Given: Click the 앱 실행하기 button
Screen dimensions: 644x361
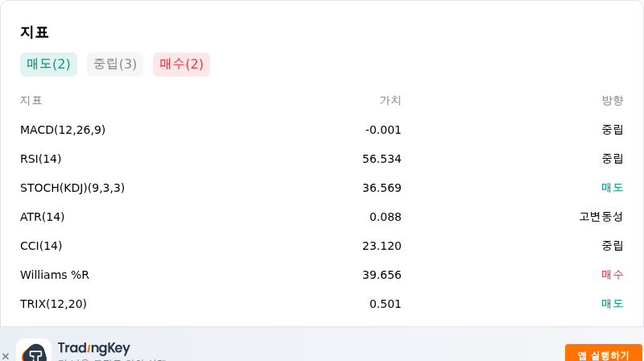Looking at the screenshot, I should (603, 354).
